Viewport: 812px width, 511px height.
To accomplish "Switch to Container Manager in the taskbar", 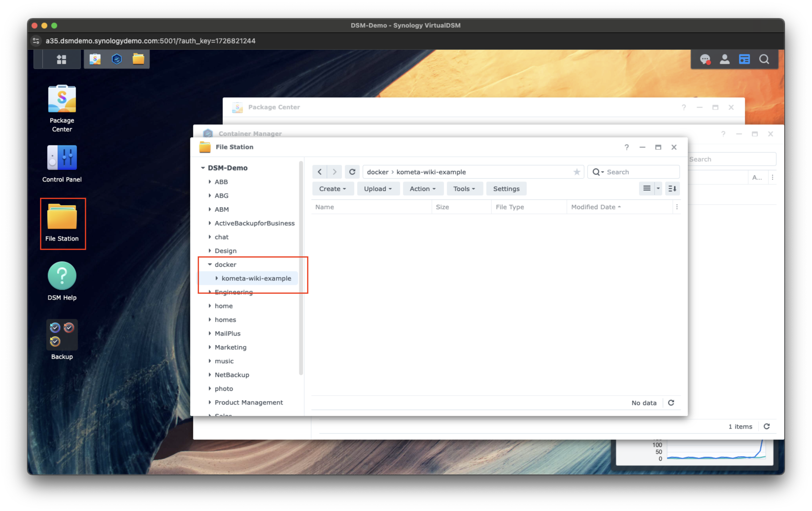I will click(117, 59).
